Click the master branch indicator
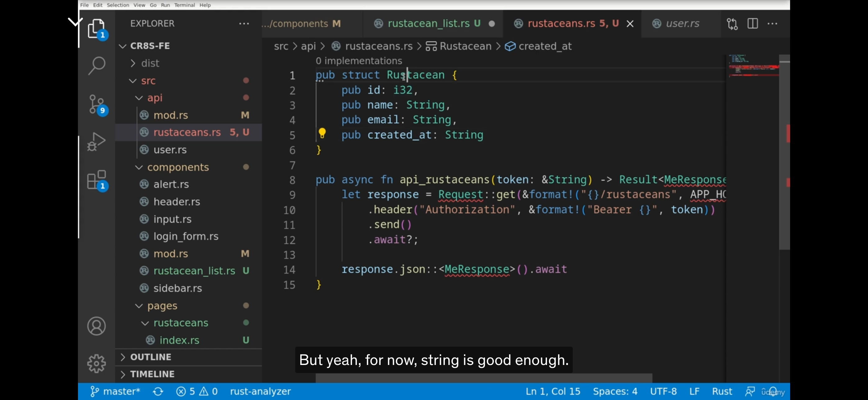The width and height of the screenshot is (868, 400). click(115, 392)
